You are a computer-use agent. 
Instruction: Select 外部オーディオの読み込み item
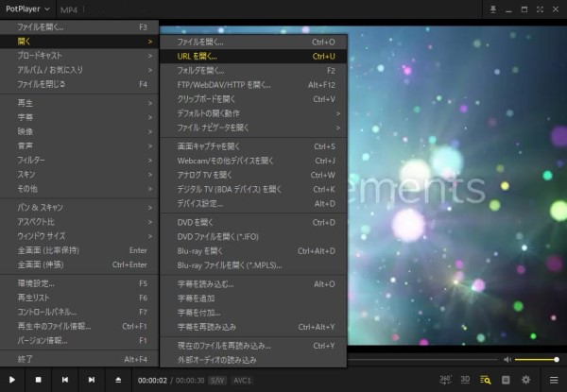pos(253,360)
